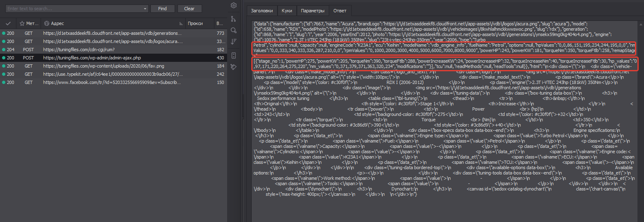
Task: Select the tuningfiles.com/cdn-cgi/rum? request row
Action: (x=114, y=50)
